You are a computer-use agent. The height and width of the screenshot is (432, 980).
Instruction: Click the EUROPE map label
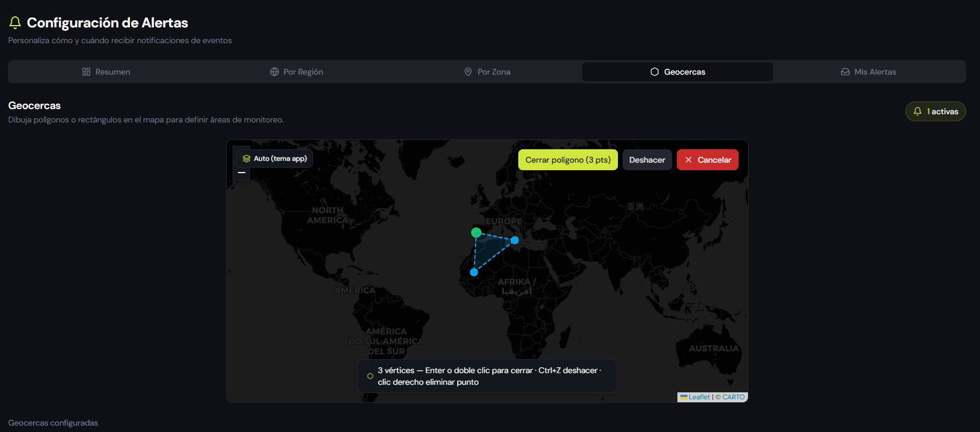[504, 222]
